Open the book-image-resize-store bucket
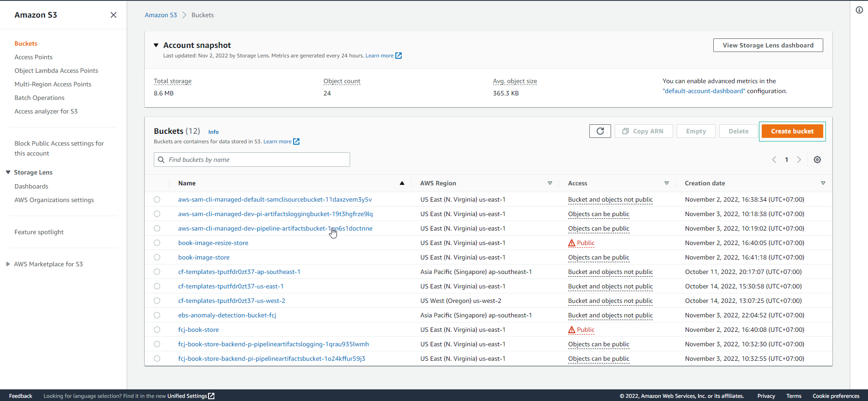The image size is (868, 401). pyautogui.click(x=213, y=243)
